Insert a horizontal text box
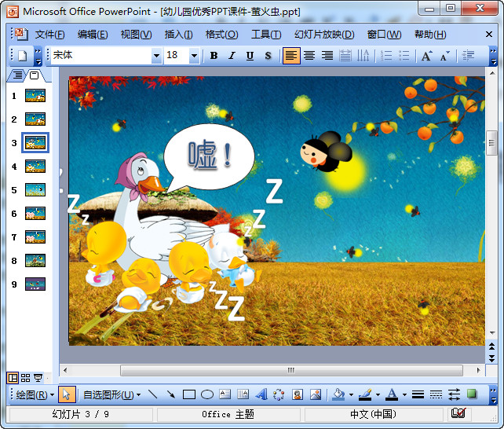 225,394
